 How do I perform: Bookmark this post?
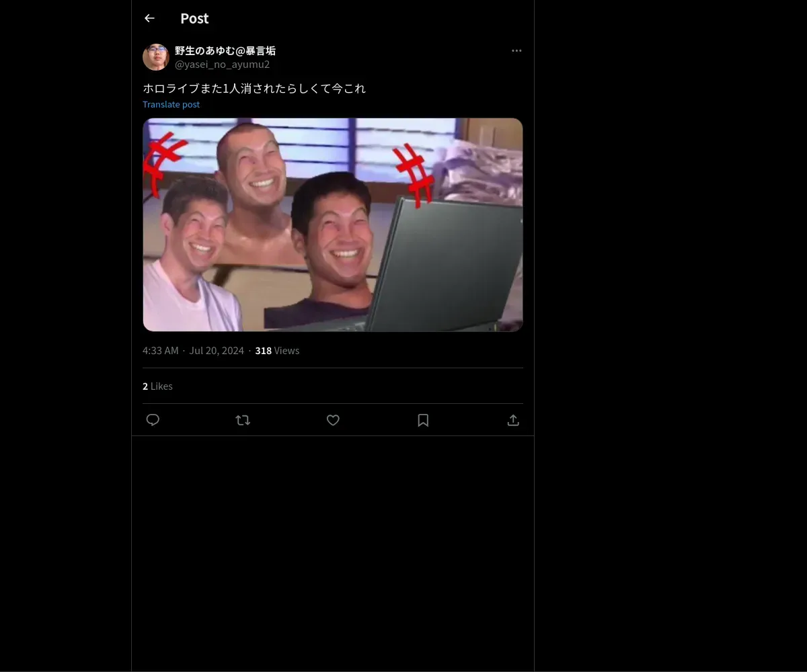click(423, 420)
